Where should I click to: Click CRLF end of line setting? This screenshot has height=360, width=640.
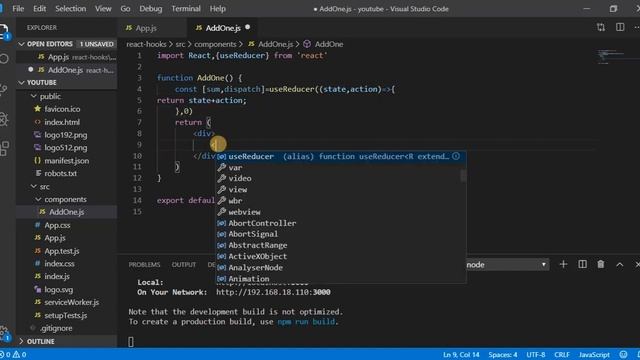tap(562, 354)
